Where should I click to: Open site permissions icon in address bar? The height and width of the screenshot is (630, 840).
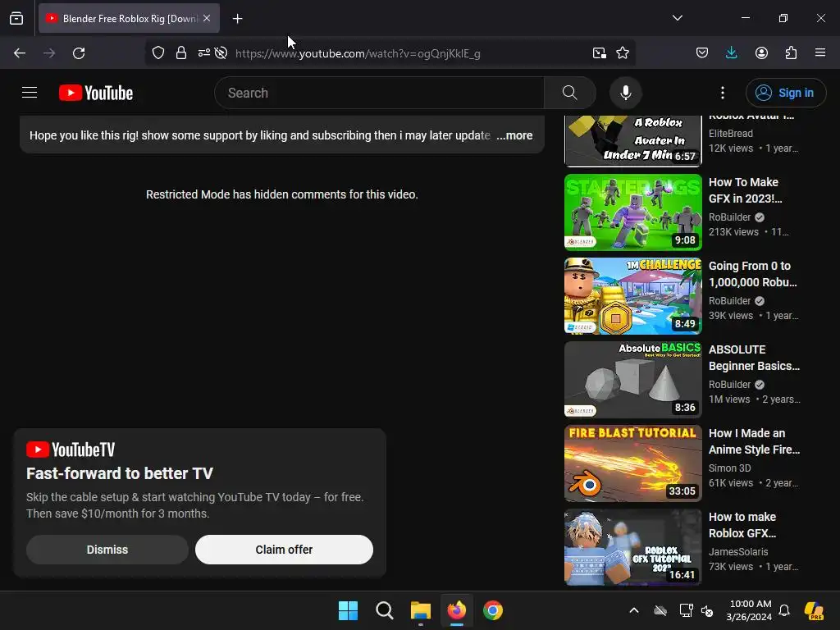tap(203, 53)
